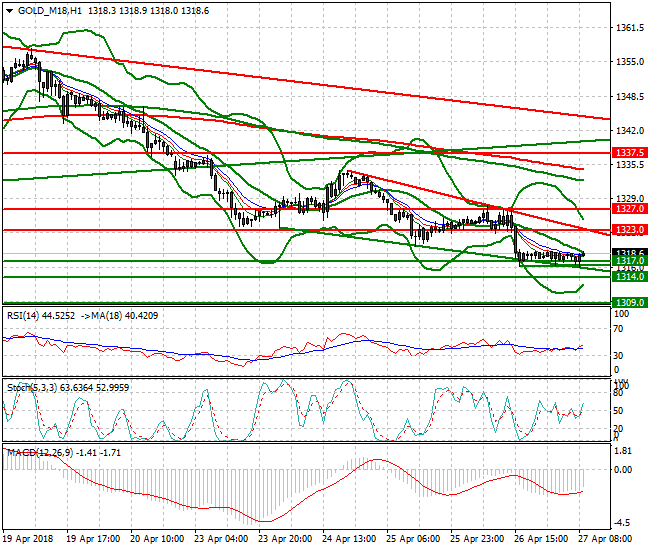
Task: Select the 1337.5 red price level label
Action: pos(630,153)
